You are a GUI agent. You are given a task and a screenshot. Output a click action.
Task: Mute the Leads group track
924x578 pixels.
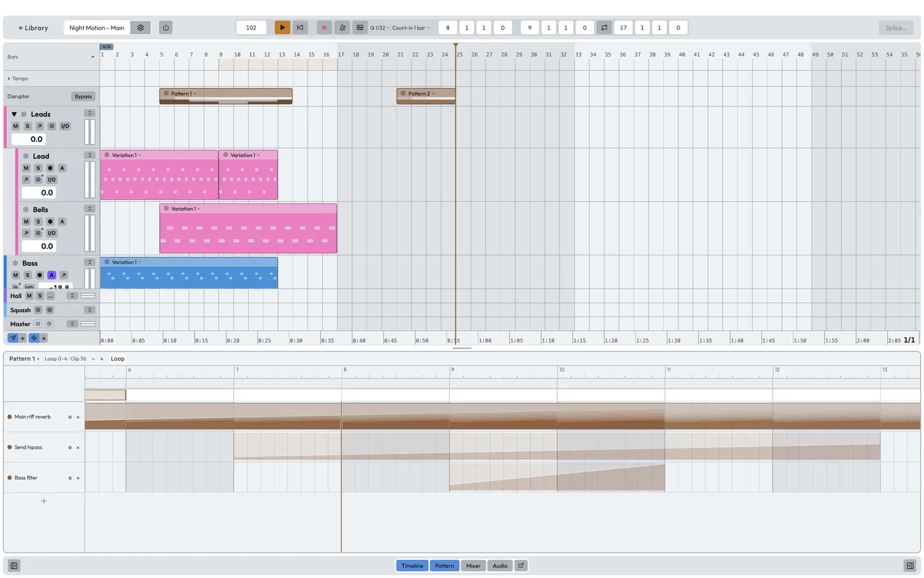coord(16,126)
